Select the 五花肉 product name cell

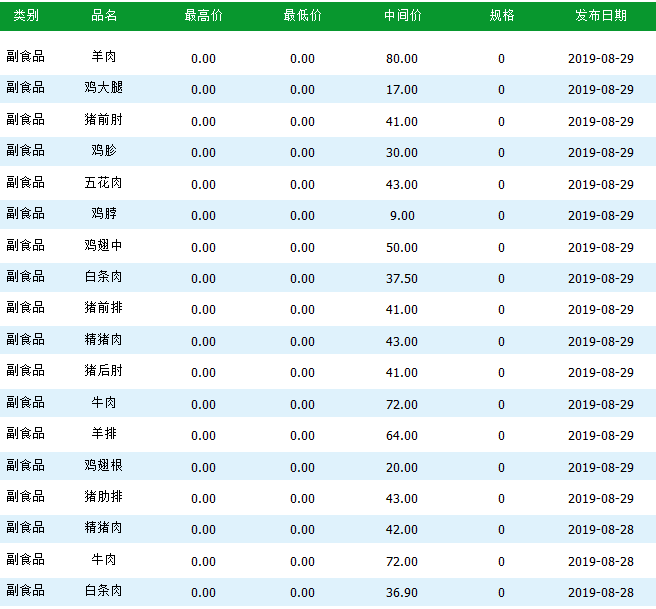tap(104, 182)
